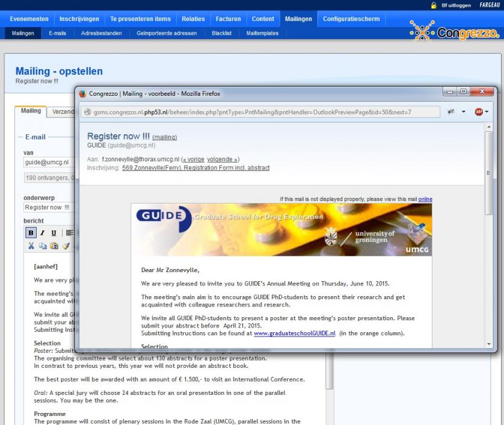Screen dimensions: 504x425
Task: Maximize the Firefox preview window
Action: pyautogui.click(x=463, y=92)
